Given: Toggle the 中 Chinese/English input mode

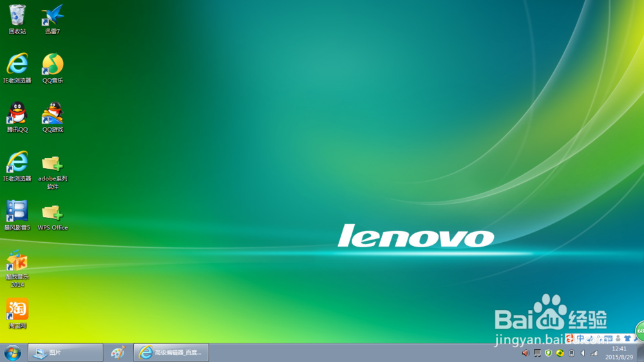Looking at the screenshot, I should pos(580,339).
